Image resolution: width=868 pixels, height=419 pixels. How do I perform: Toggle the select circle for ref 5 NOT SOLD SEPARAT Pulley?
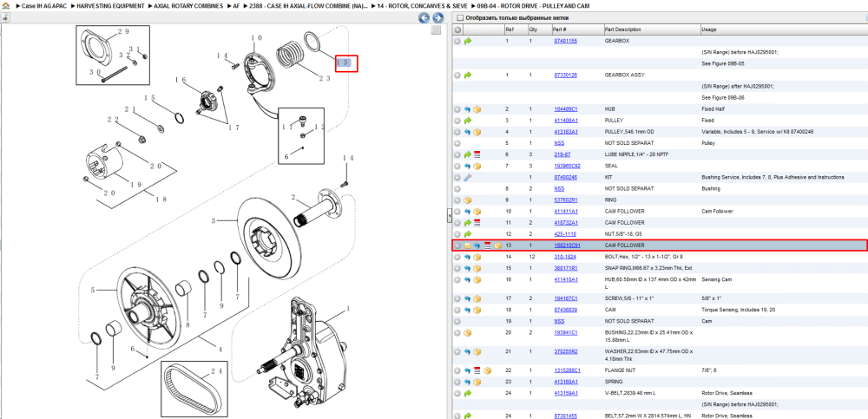click(x=457, y=143)
